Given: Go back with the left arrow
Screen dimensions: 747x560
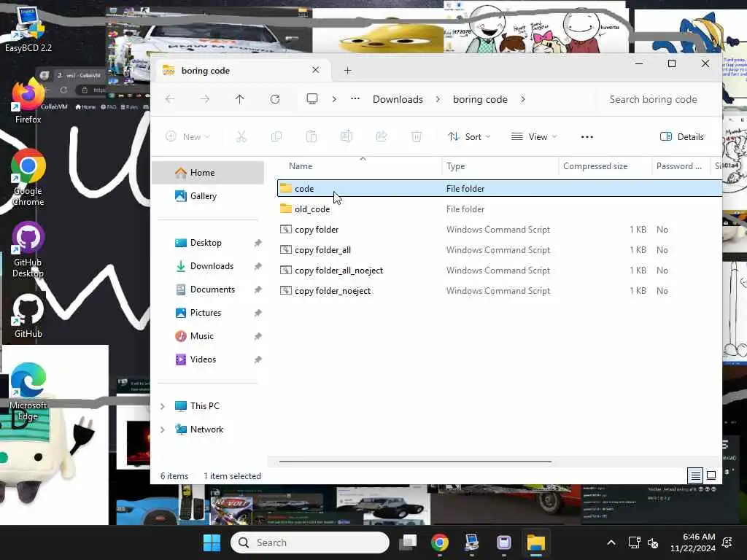Looking at the screenshot, I should pyautogui.click(x=170, y=99).
